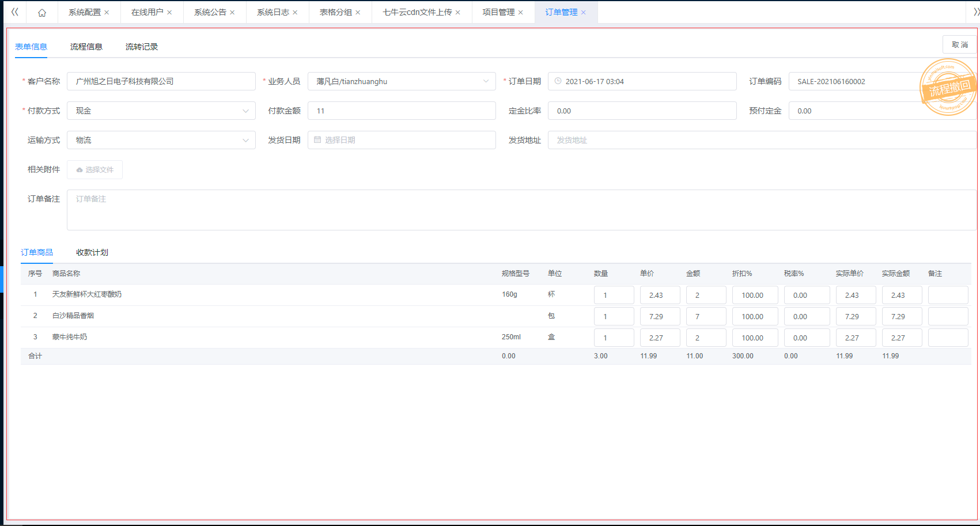
Task: Click the 客户名称 input field
Action: tap(161, 82)
